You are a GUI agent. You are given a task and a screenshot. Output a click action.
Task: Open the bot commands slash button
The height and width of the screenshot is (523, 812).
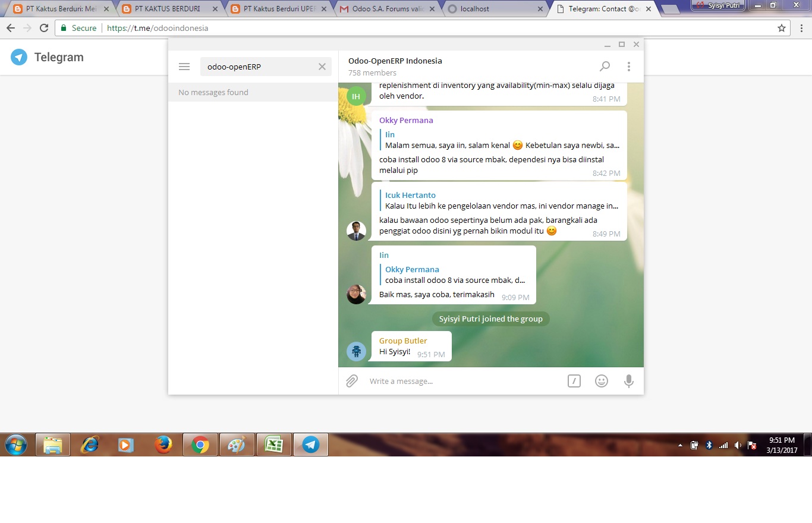tap(574, 381)
